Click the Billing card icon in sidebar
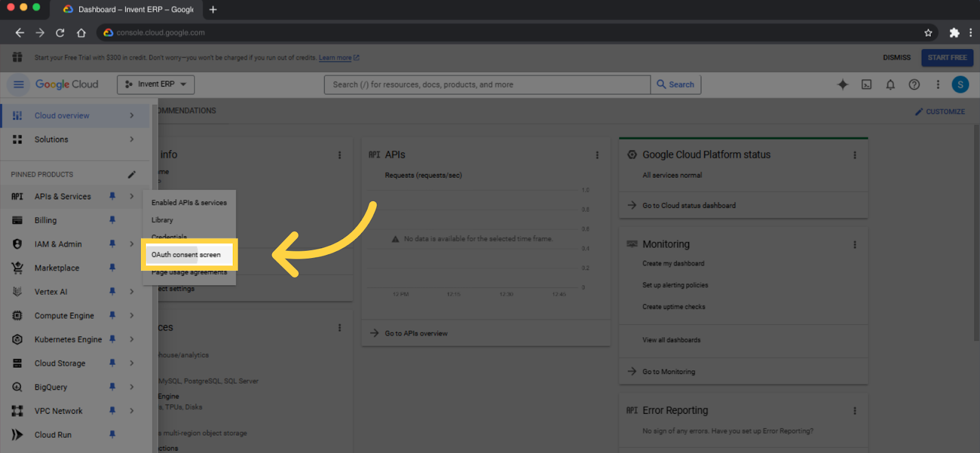This screenshot has height=453, width=980. 17,220
